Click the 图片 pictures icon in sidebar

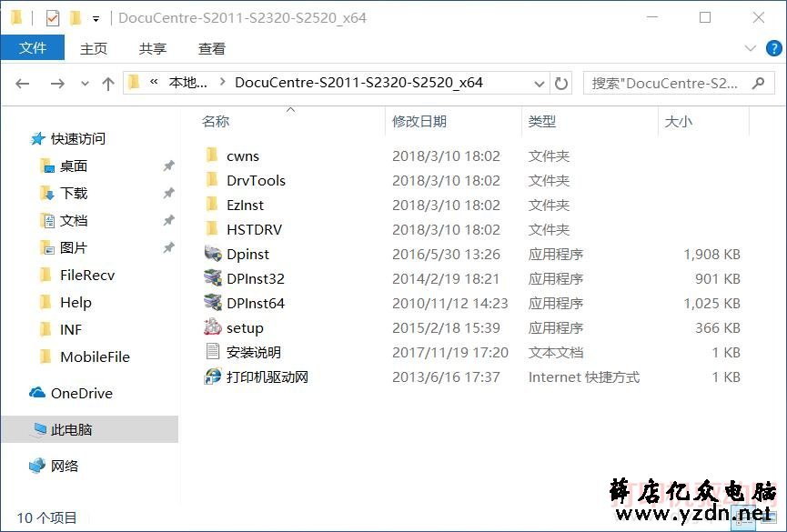pos(47,247)
